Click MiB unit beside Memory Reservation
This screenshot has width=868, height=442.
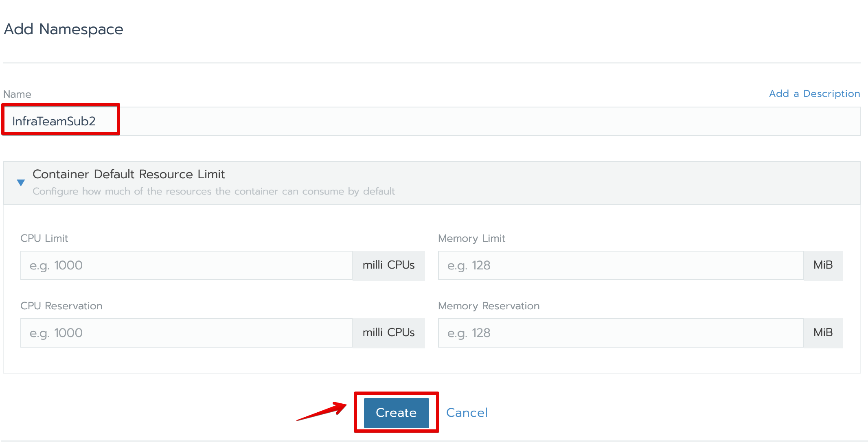[823, 333]
